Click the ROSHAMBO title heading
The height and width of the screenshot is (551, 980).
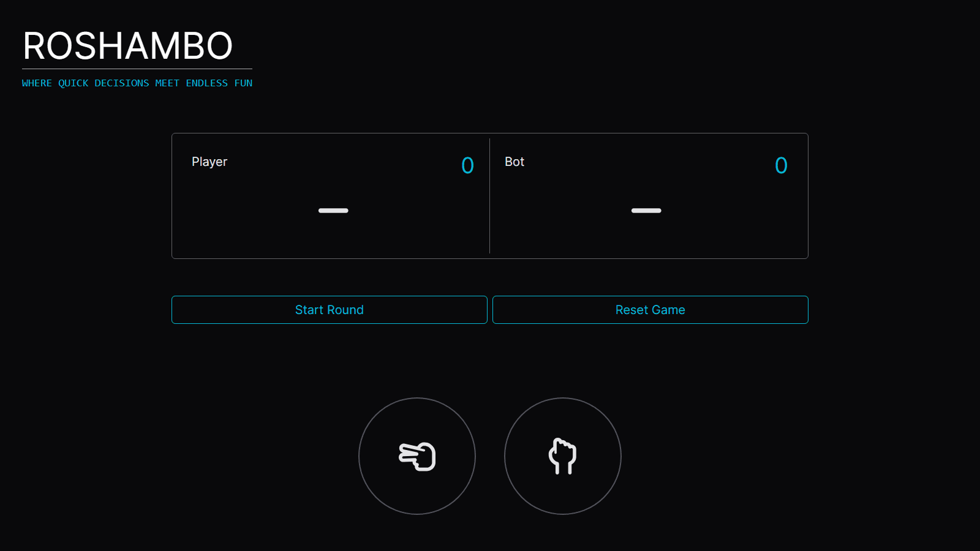pos(127,46)
